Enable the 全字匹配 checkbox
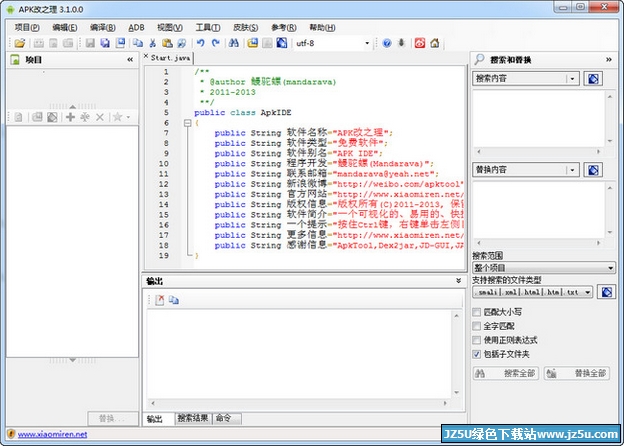624x446 pixels. click(476, 326)
